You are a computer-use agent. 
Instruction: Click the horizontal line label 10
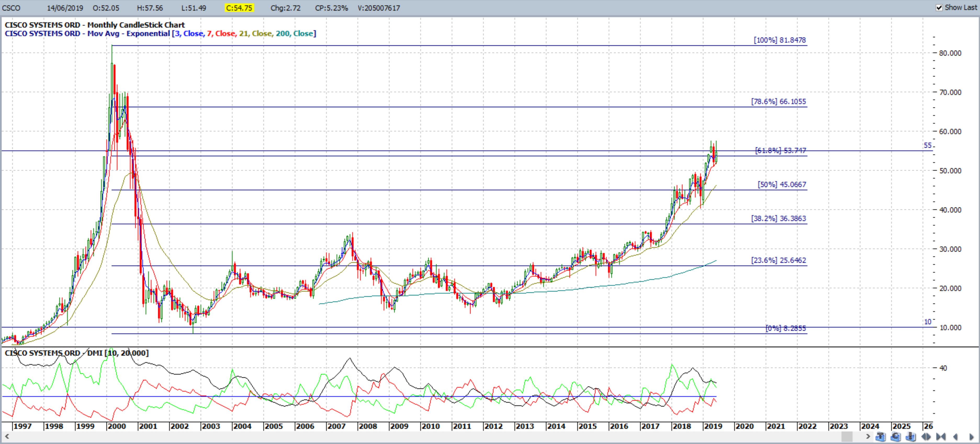928,322
